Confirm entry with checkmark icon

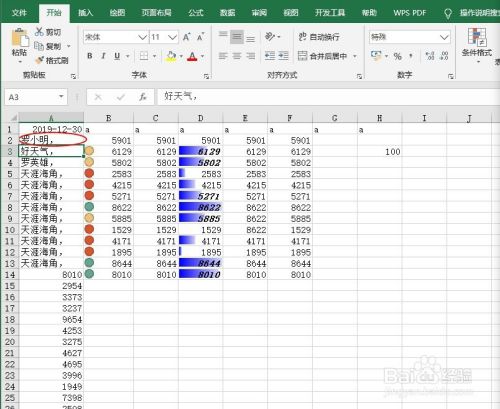click(121, 97)
